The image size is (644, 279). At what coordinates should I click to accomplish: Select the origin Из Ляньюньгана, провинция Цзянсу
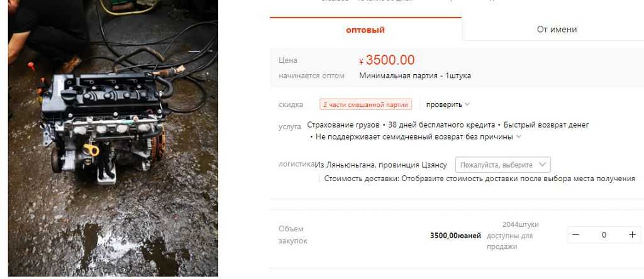pyautogui.click(x=380, y=165)
